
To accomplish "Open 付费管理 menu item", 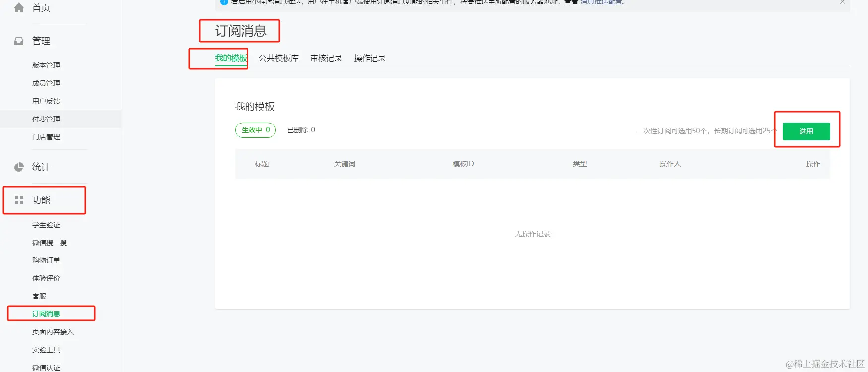I will pyautogui.click(x=46, y=119).
